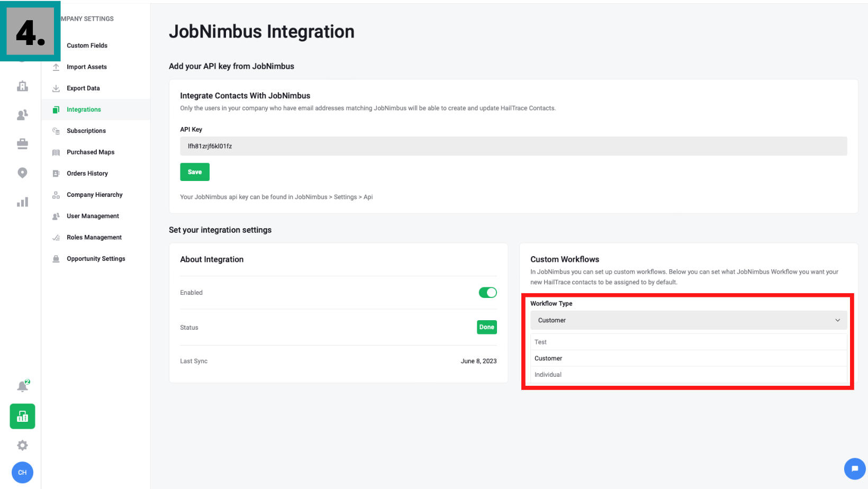Open Company Hierarchy settings
868x489 pixels.
coord(95,195)
